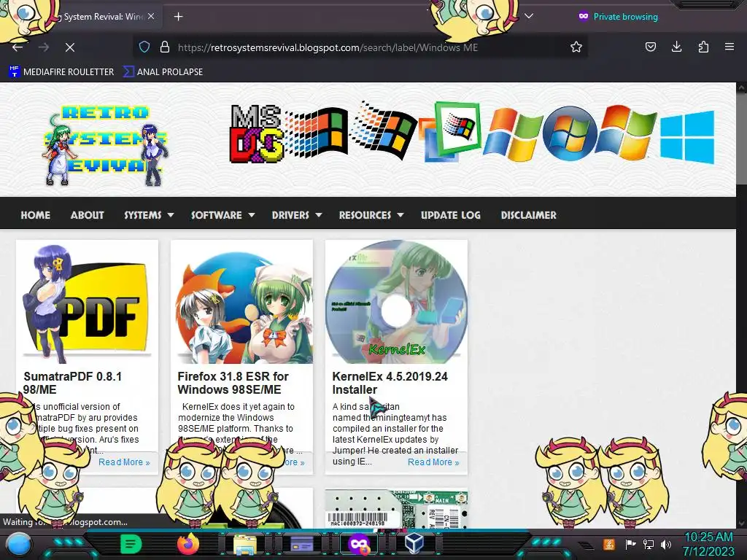
Task: Open the DISCLAIMER page
Action: (x=528, y=215)
